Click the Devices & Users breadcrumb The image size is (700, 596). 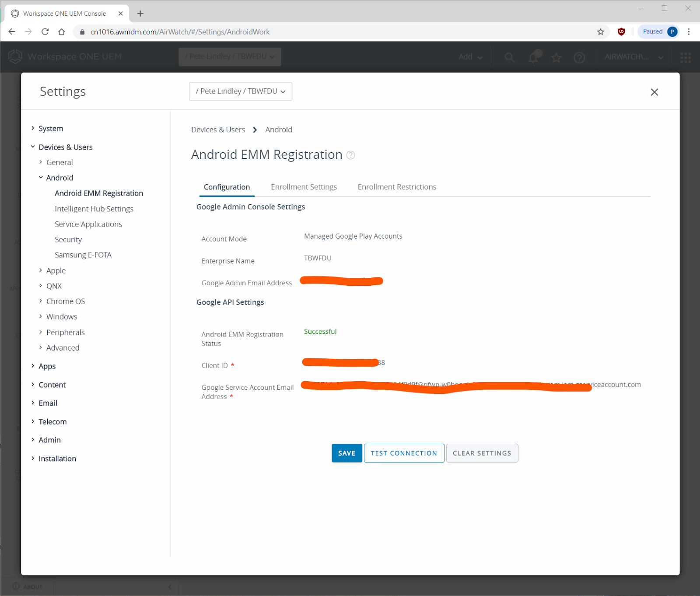218,130
